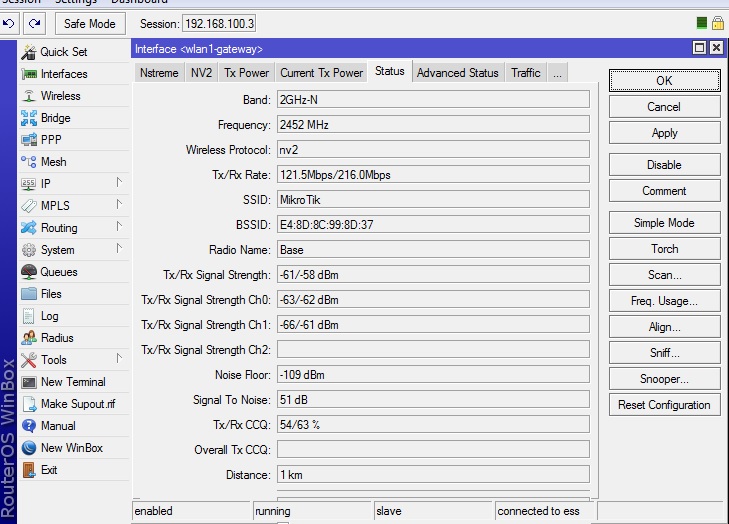Viewport: 729px width, 524px height.
Task: Switch to the Current Tx Power tab
Action: (x=321, y=73)
